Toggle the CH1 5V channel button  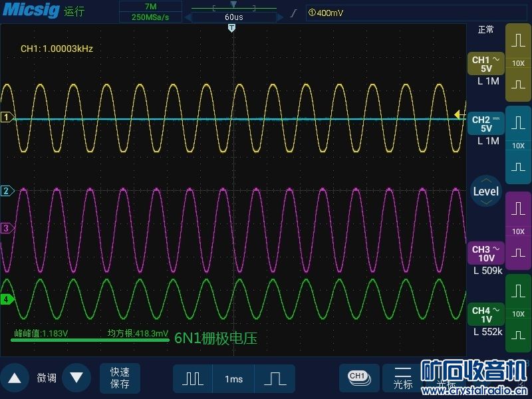pos(486,64)
